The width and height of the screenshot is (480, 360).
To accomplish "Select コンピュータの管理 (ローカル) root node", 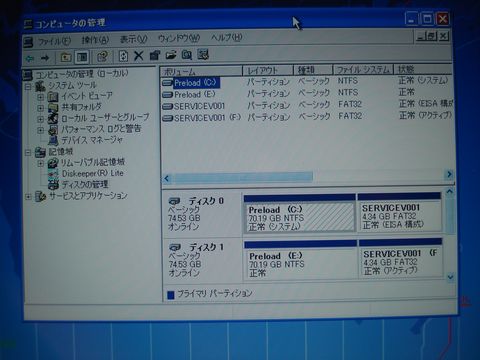I will coord(82,74).
